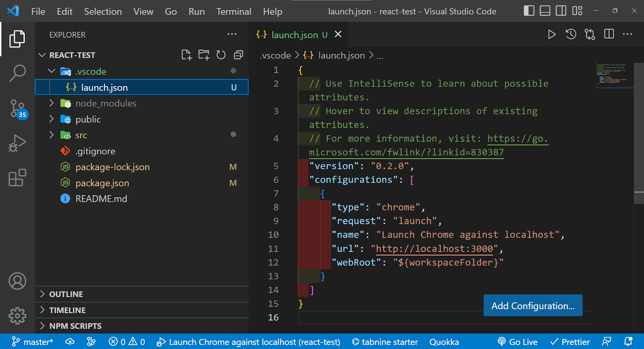Toggle the secondary side bar layout button
Screen dimensions: 644x349
[561, 11]
